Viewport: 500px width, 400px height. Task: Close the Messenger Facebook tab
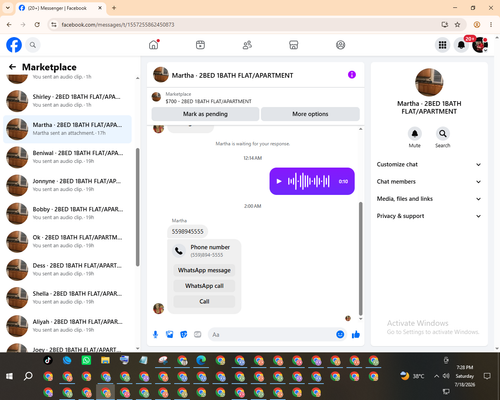click(x=100, y=8)
